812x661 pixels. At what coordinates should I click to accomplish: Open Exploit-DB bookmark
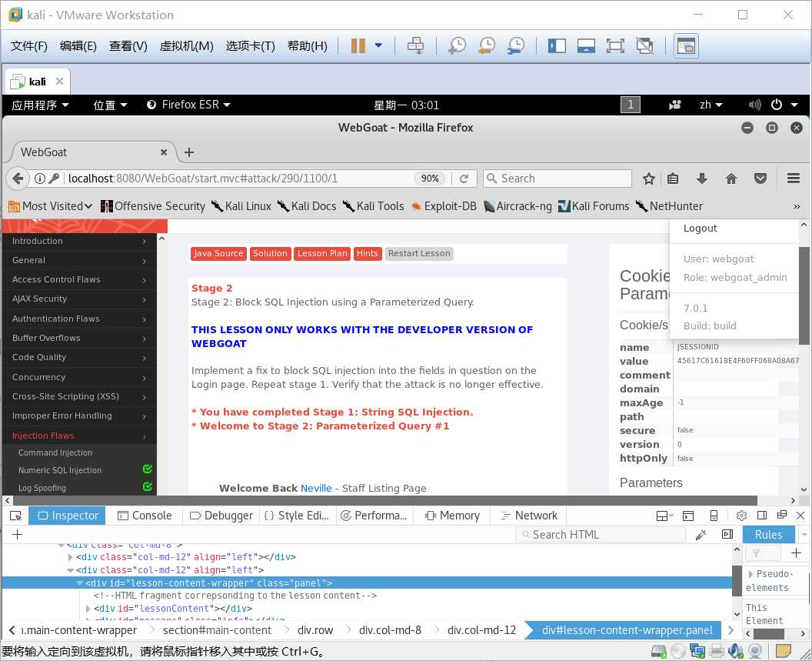click(x=444, y=205)
